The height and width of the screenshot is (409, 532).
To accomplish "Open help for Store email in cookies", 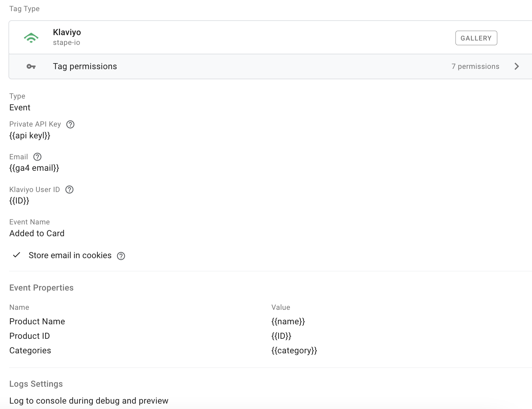I will [x=121, y=256].
